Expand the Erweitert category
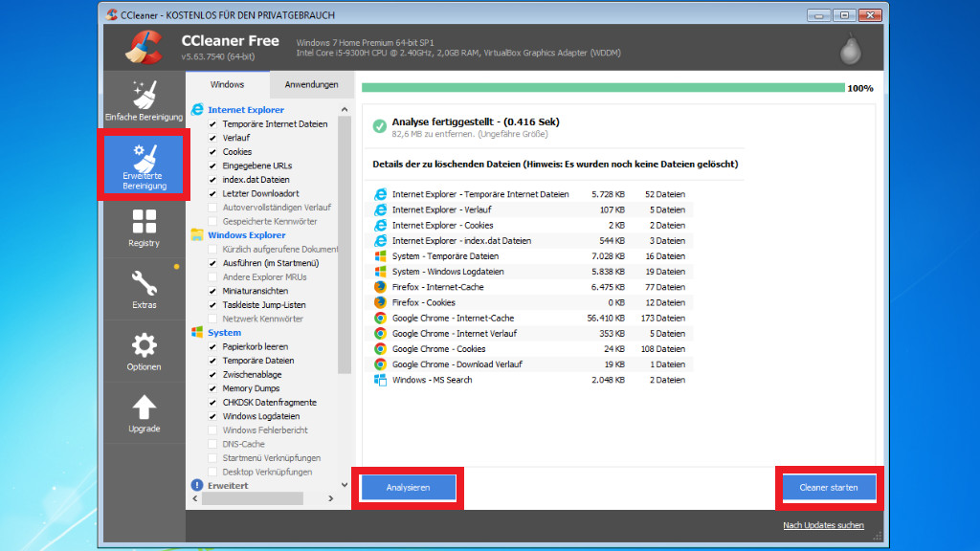 pos(228,486)
